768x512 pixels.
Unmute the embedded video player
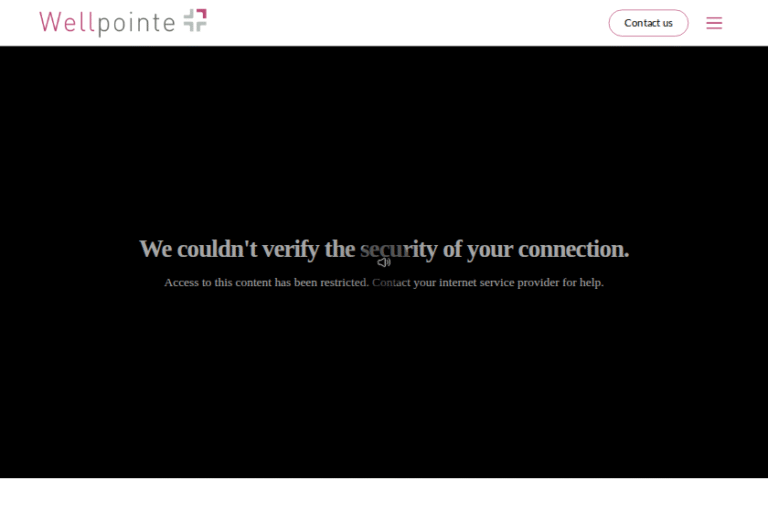(384, 263)
